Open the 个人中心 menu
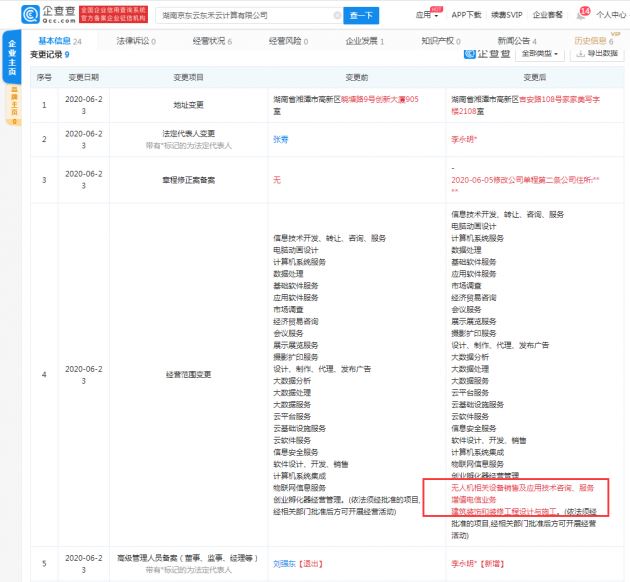This screenshot has width=630, height=582. [611, 15]
